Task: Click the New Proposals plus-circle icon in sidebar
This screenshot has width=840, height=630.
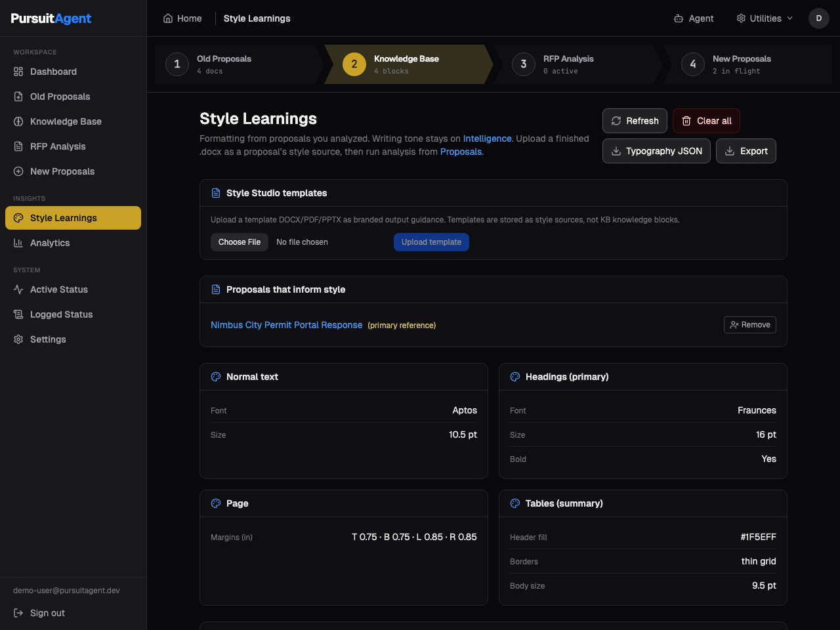Action: pos(18,171)
